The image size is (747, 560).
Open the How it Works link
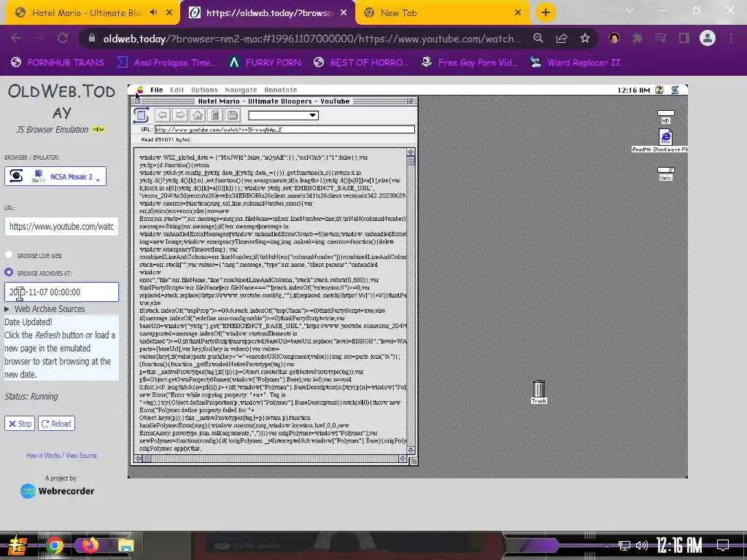click(x=43, y=455)
